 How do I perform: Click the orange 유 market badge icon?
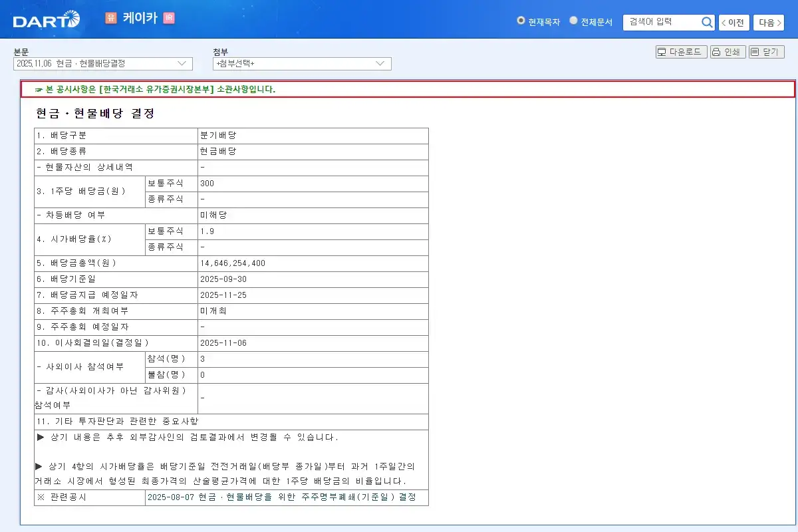(x=110, y=19)
